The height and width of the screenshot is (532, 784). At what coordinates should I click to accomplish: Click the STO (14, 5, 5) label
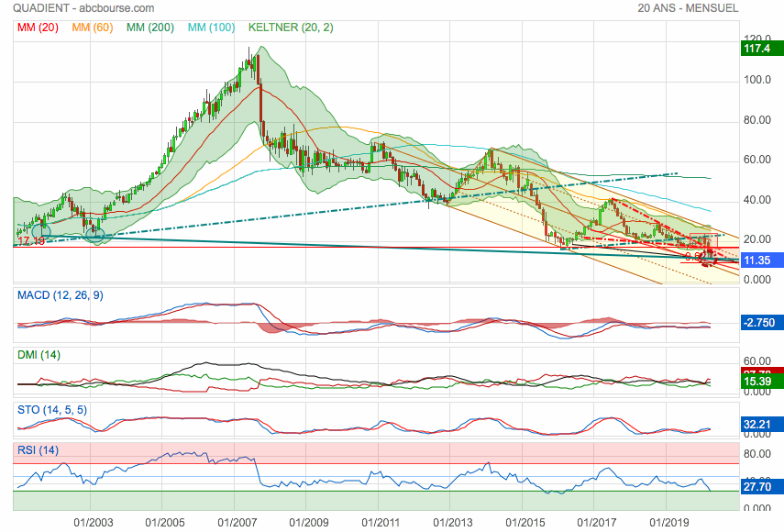click(52, 408)
